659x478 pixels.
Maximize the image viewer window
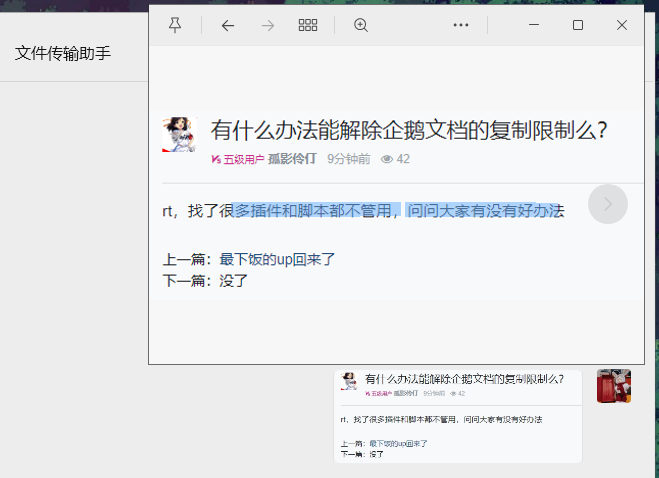578,25
